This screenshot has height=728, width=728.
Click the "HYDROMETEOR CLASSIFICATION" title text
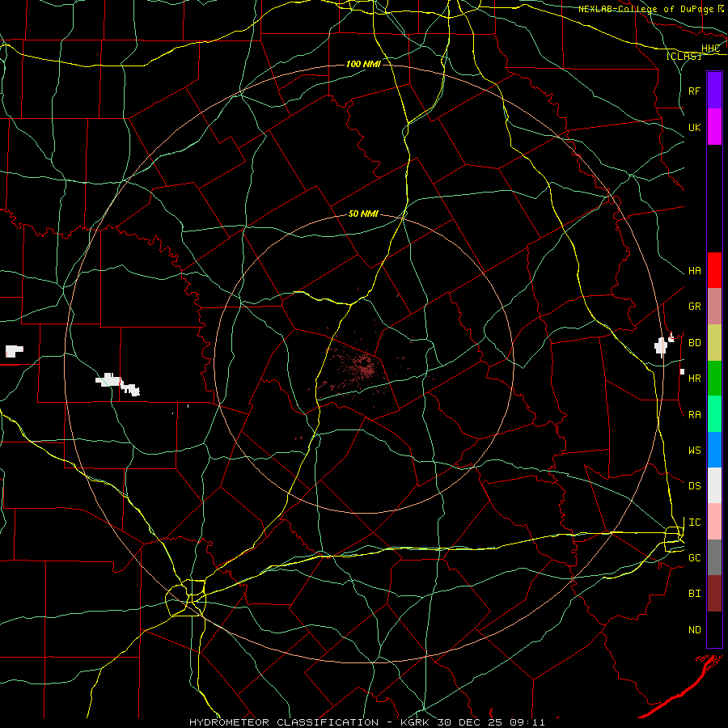[284, 722]
